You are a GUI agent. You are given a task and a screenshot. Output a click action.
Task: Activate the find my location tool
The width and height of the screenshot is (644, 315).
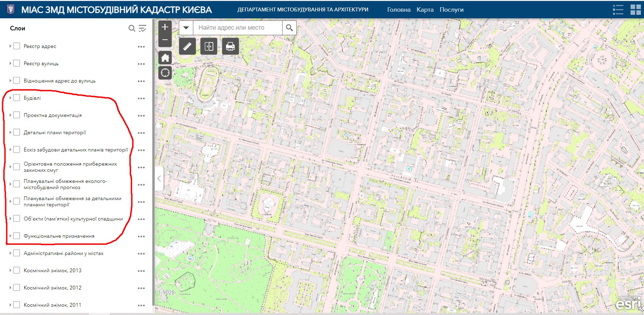[x=165, y=73]
